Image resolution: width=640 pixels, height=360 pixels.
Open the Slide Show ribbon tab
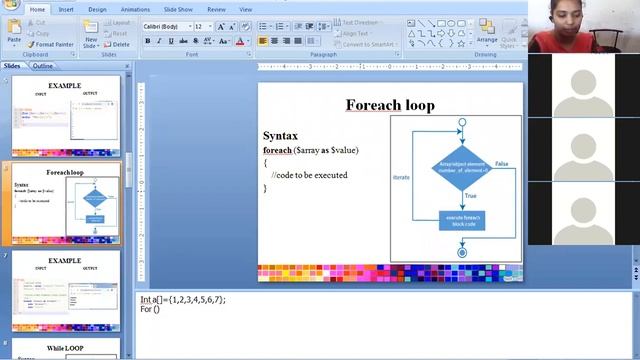click(x=178, y=9)
